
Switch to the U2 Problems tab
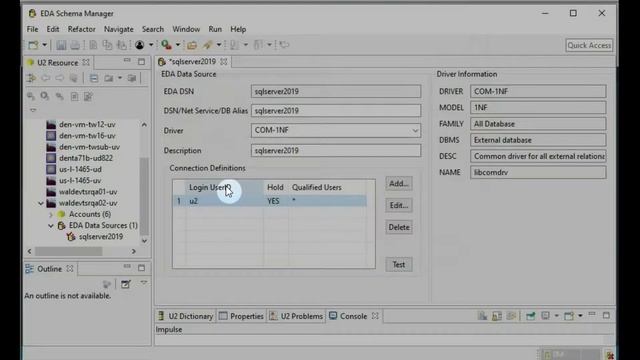tap(296, 316)
